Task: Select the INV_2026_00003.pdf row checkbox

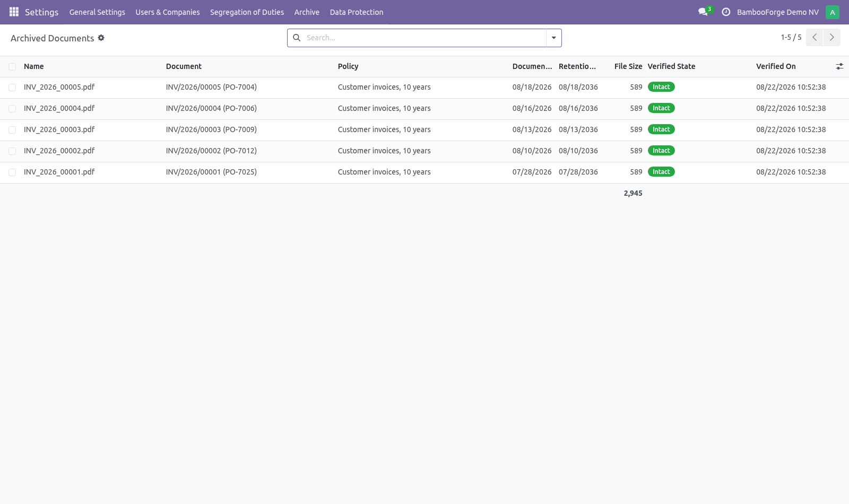Action: (12, 130)
